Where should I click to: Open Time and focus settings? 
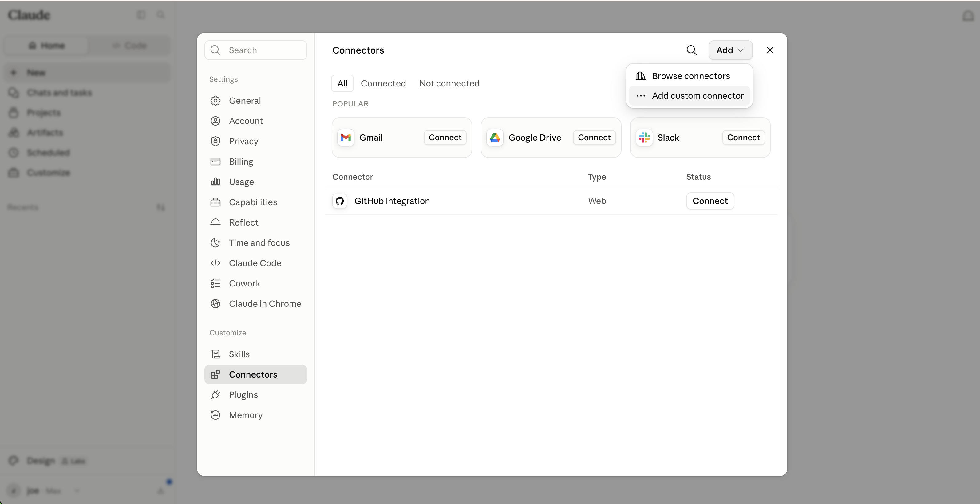tap(255, 243)
